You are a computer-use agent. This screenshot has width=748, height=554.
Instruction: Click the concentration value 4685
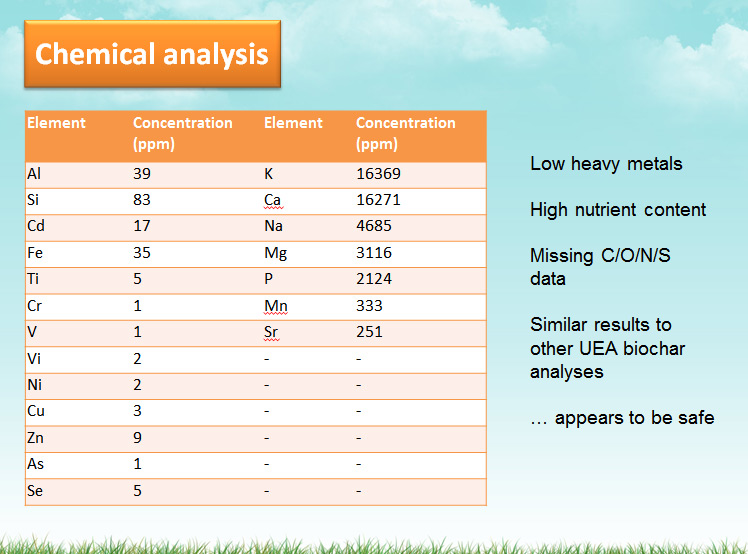click(374, 226)
